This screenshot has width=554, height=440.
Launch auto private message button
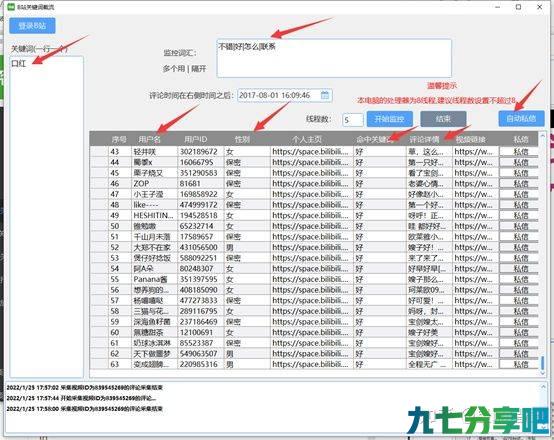pos(521,118)
